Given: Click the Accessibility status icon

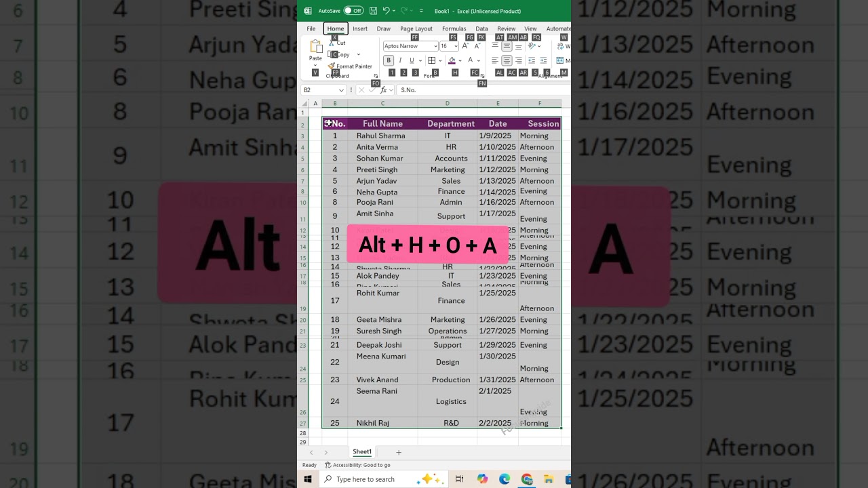Looking at the screenshot, I should pyautogui.click(x=328, y=465).
